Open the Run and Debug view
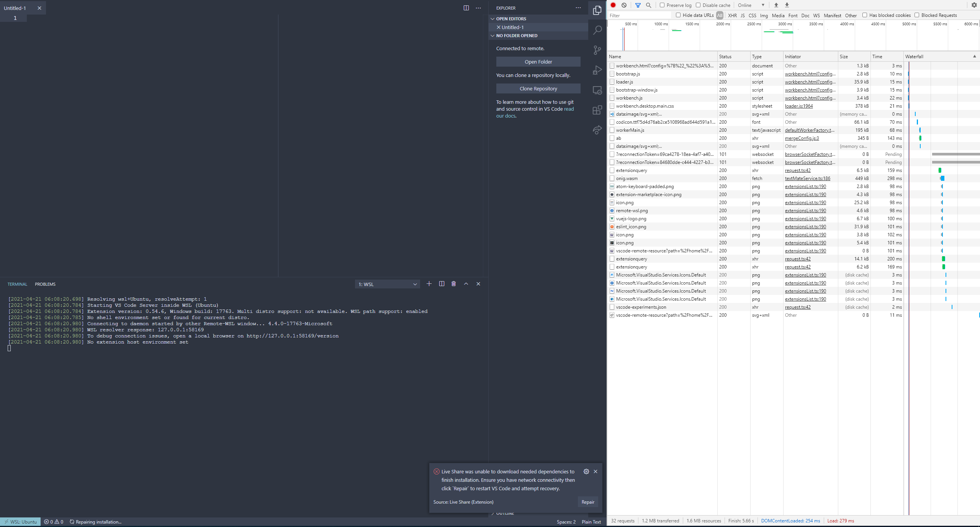This screenshot has height=527, width=980. [x=597, y=70]
